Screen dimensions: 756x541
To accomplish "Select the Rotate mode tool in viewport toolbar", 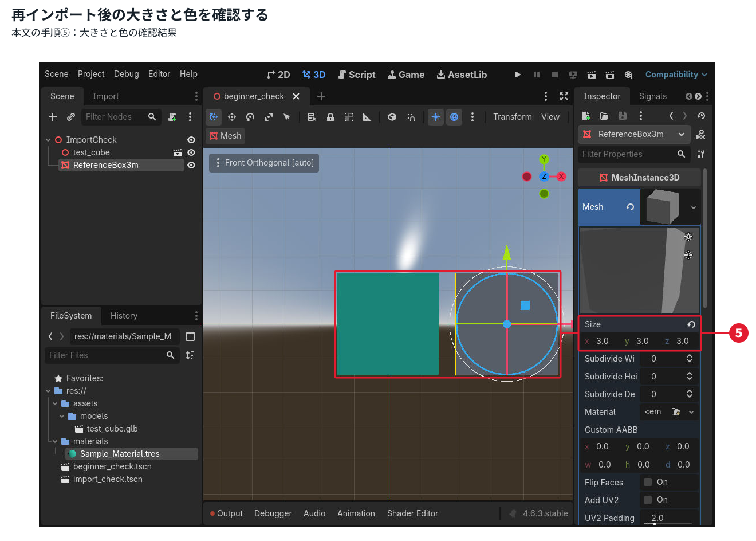I will (250, 117).
